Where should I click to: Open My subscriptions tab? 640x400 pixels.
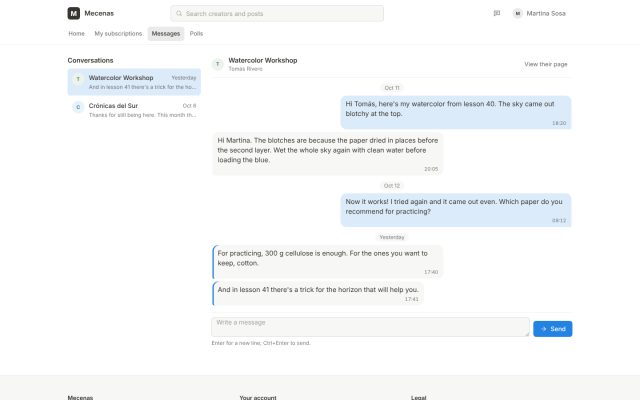pos(118,33)
